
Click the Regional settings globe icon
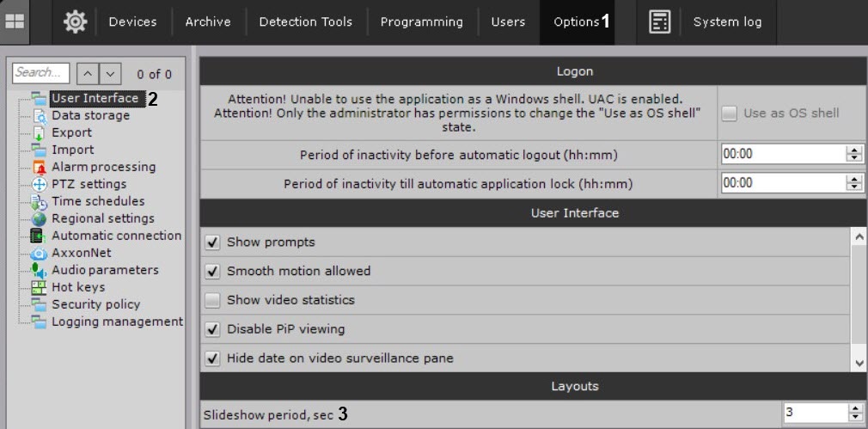pyautogui.click(x=39, y=218)
